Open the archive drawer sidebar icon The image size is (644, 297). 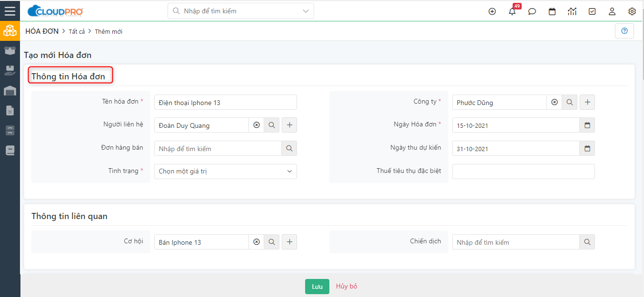[x=10, y=131]
